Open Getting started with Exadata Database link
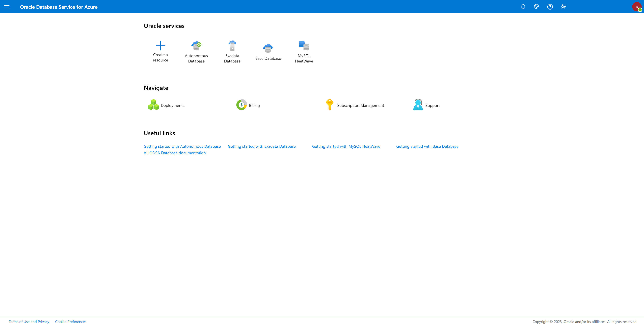644x327 pixels. 262,146
